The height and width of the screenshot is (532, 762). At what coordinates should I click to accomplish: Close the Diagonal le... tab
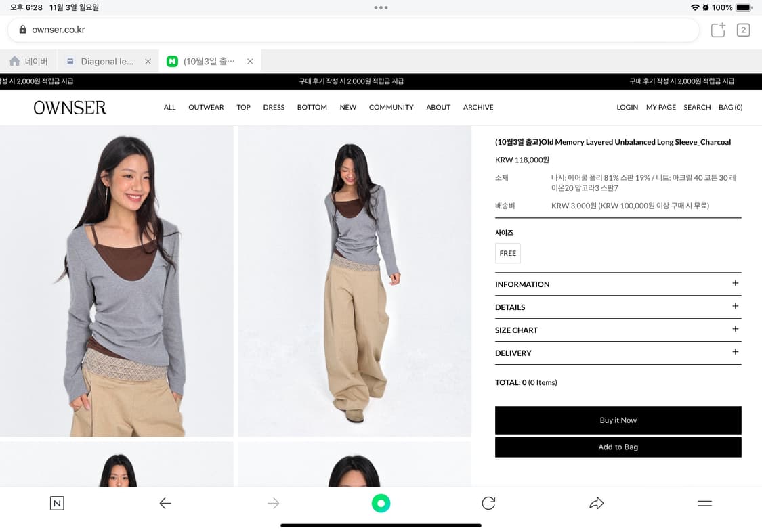tap(148, 61)
